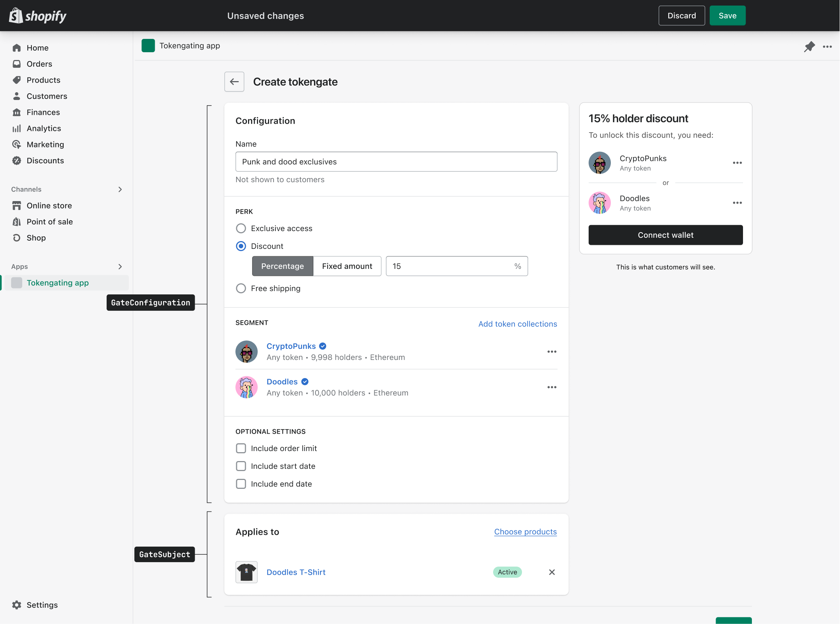Expand the Channels section sidebar

tap(120, 189)
